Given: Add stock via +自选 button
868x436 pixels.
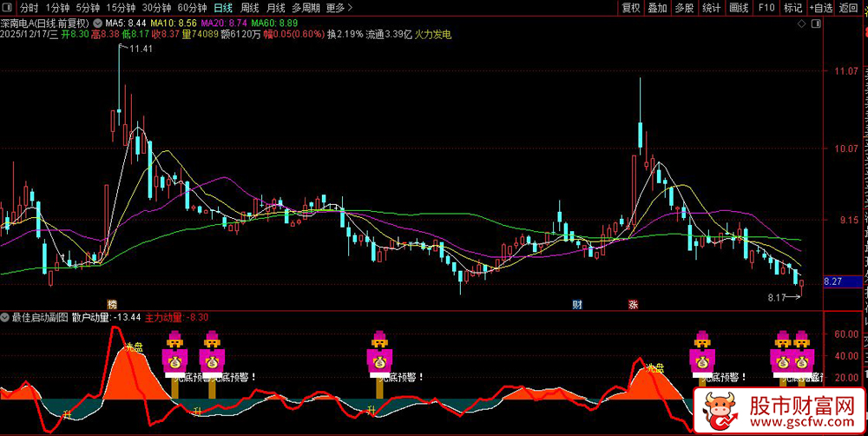Looking at the screenshot, I should [820, 8].
